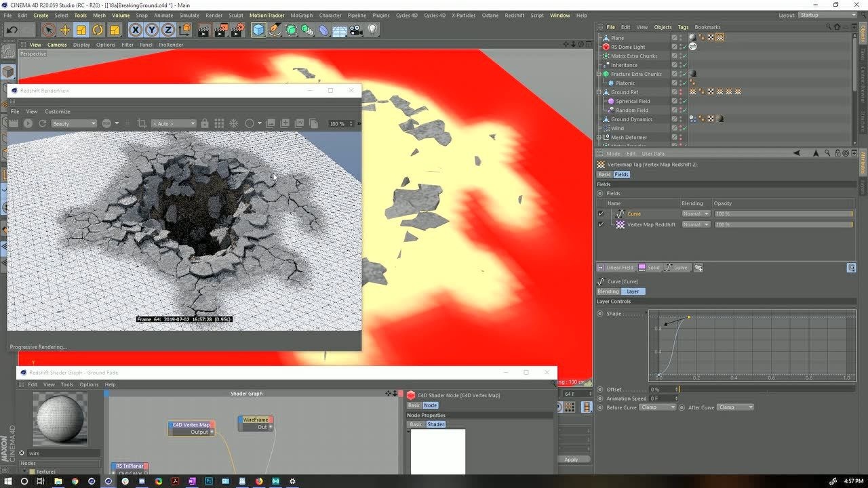Click the Apply button in the shader panel

click(572, 459)
